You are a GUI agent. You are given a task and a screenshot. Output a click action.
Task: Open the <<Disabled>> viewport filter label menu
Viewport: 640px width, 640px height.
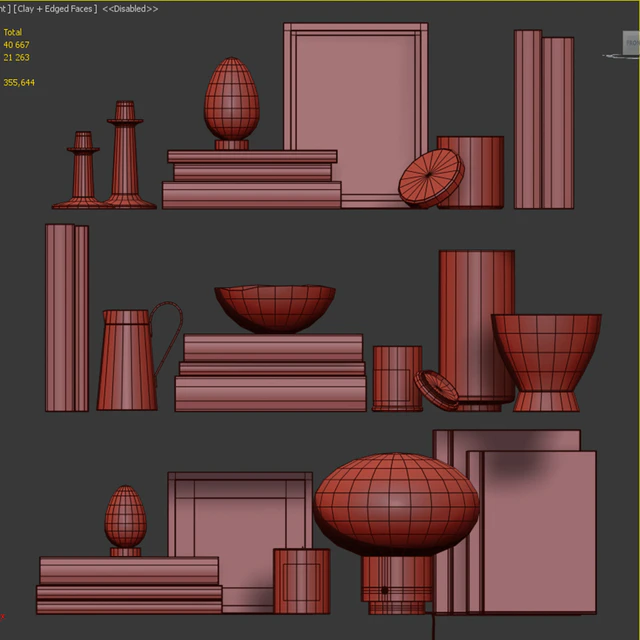pos(130,9)
